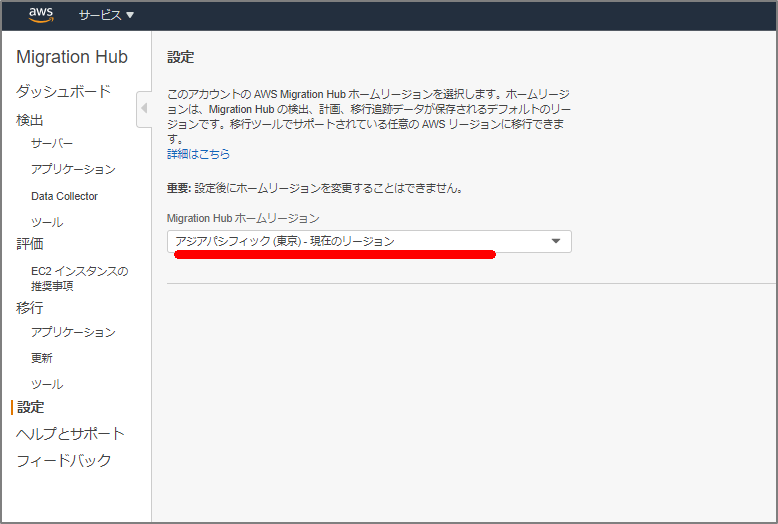Open the サービス dropdown menu
The width and height of the screenshot is (778, 524).
(x=106, y=16)
